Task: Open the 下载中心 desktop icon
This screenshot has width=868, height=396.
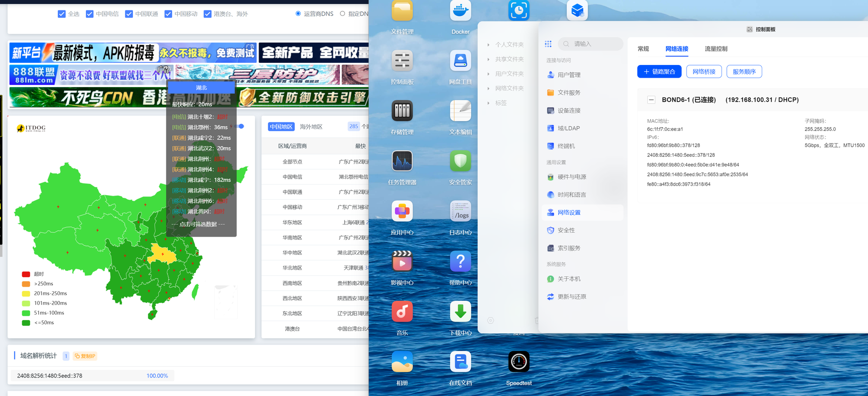Action: pyautogui.click(x=460, y=312)
